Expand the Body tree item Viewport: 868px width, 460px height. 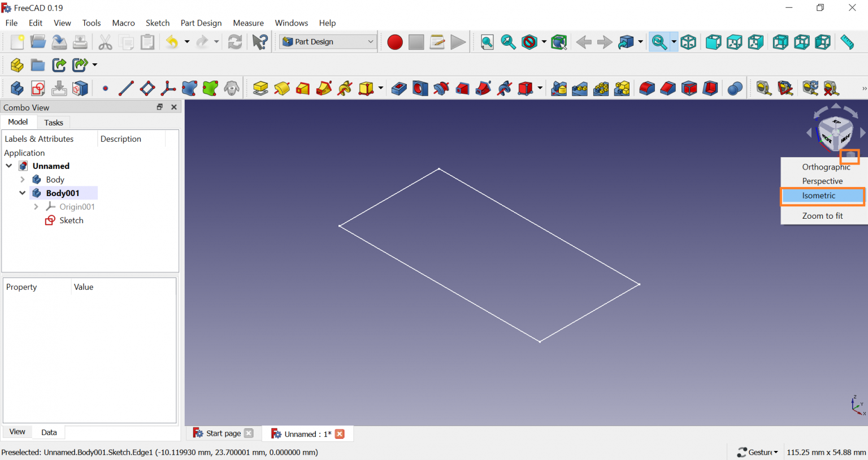[x=23, y=180]
